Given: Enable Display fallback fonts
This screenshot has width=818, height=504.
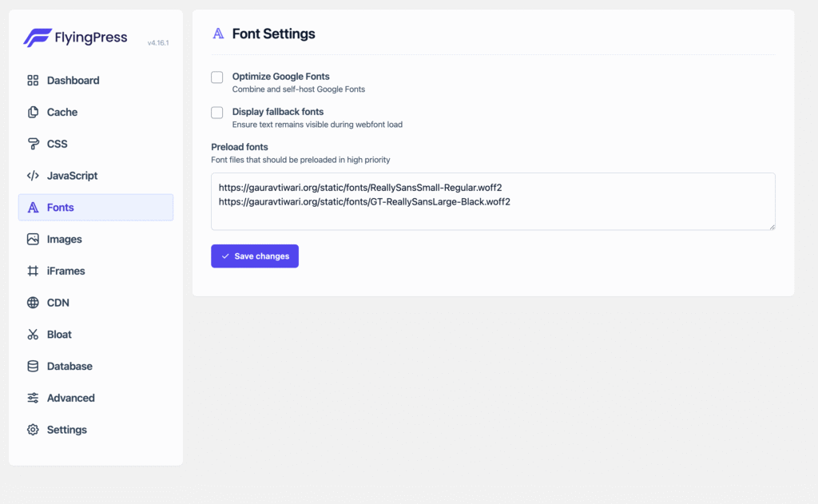Looking at the screenshot, I should click(x=216, y=113).
